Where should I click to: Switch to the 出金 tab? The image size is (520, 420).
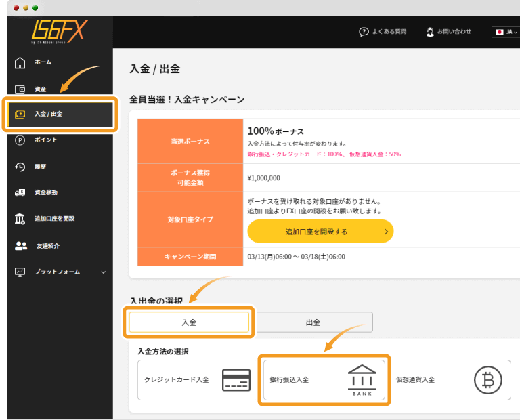coord(313,322)
